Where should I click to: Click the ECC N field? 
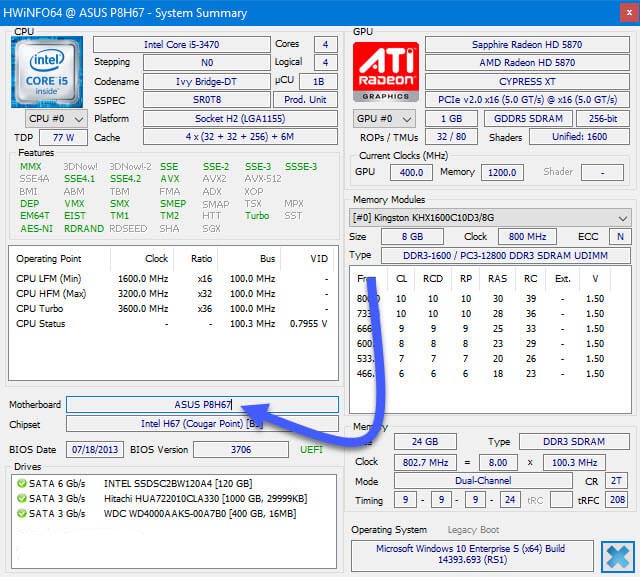coord(620,237)
